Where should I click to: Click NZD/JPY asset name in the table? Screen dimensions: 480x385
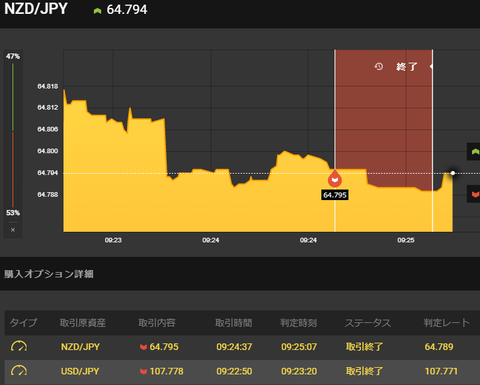coord(80,347)
